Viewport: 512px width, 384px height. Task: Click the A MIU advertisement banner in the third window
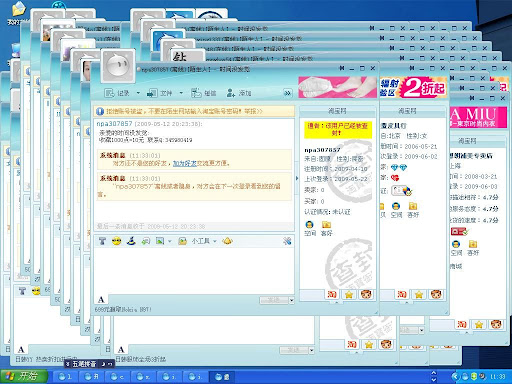pyautogui.click(x=478, y=117)
